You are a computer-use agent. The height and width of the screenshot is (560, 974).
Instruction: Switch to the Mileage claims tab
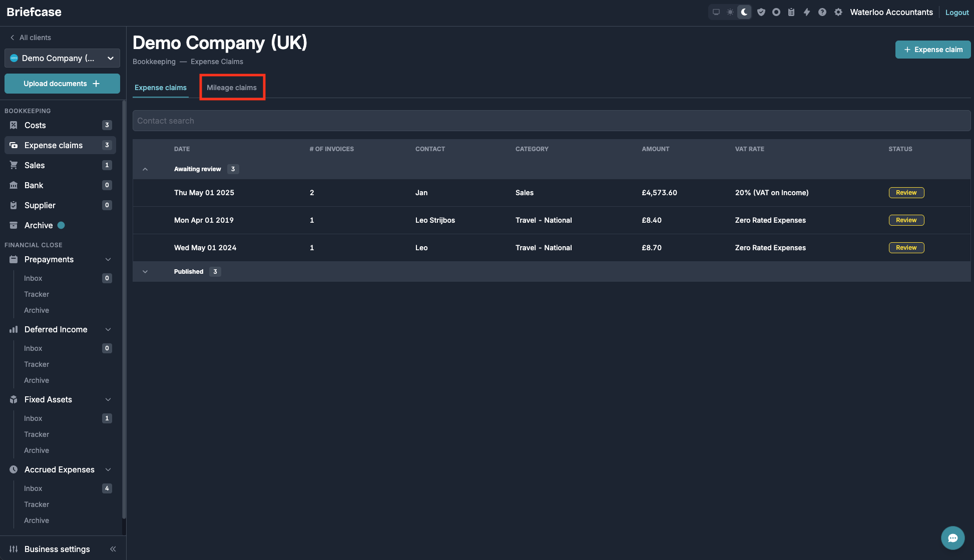coord(232,88)
